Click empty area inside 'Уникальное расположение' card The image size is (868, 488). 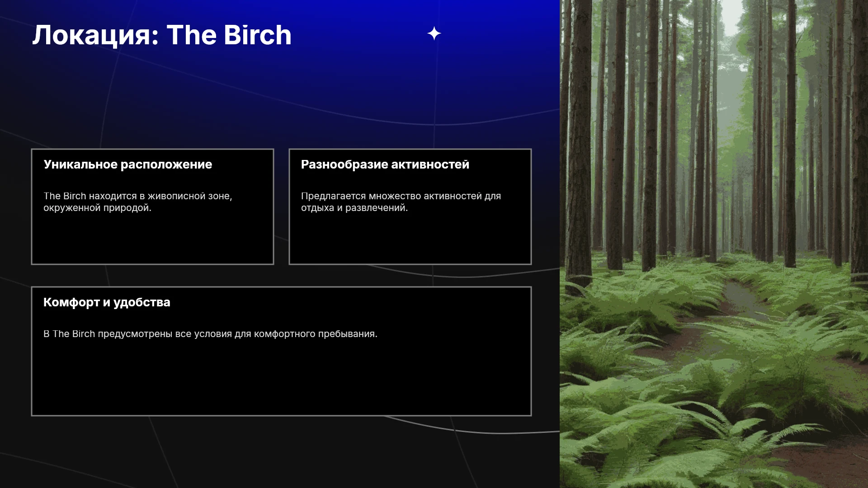coord(152,239)
